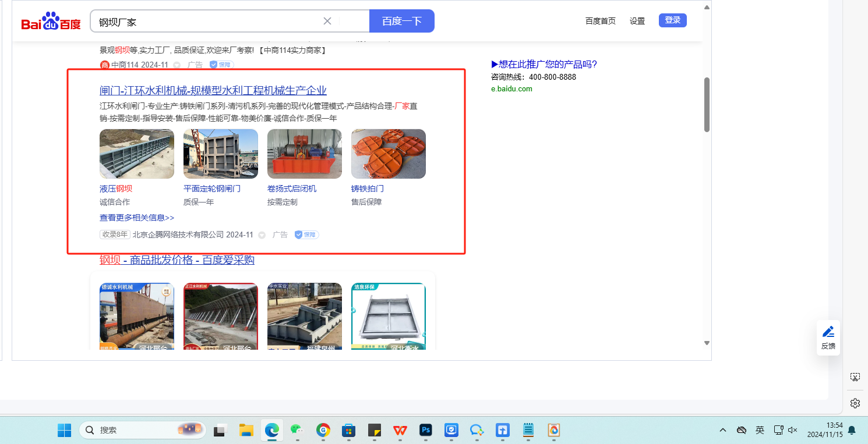
Task: Click the page scrollbar up arrow
Action: pyautogui.click(x=707, y=8)
